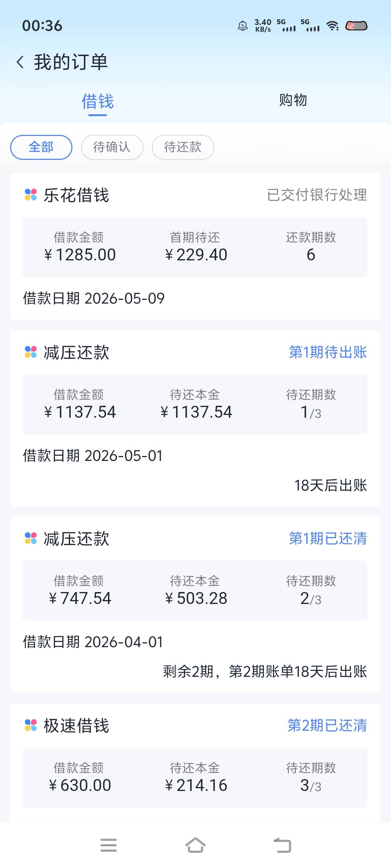The width and height of the screenshot is (391, 868).
Task: Open the 第2期已还清 status link
Action: click(x=327, y=726)
